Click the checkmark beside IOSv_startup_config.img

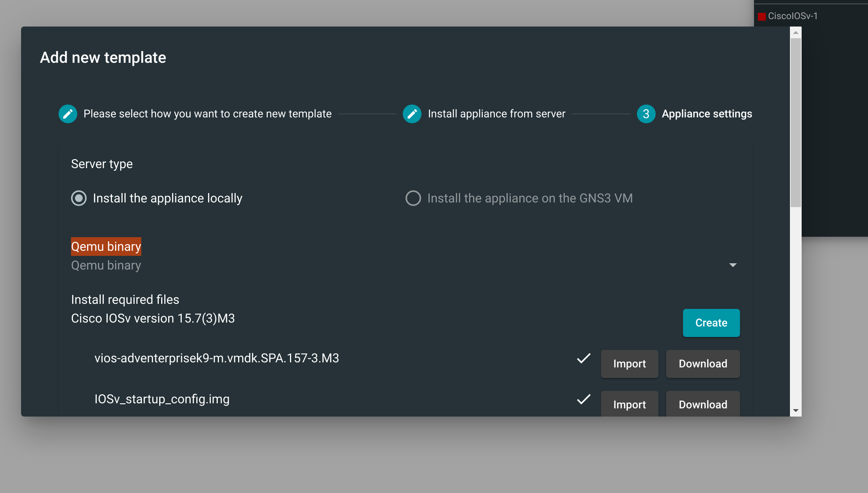pos(583,399)
